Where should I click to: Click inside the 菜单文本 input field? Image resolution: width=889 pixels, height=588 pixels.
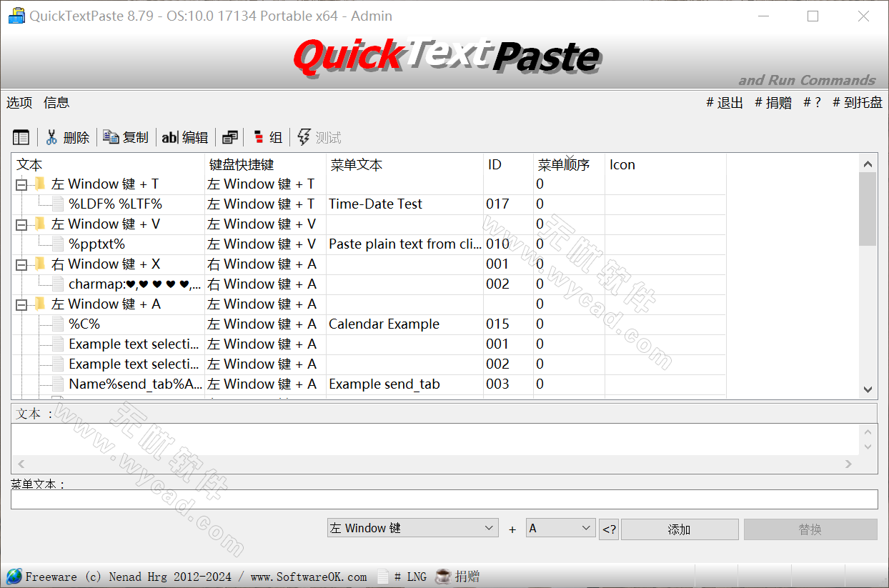click(443, 499)
